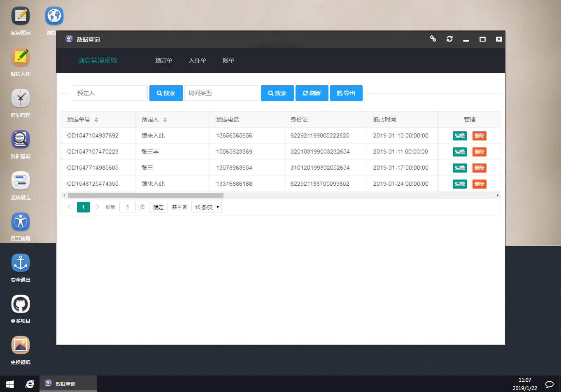Expand the 10 条/页 page size dropdown
Screen dimensions: 561x392
[x=207, y=207]
